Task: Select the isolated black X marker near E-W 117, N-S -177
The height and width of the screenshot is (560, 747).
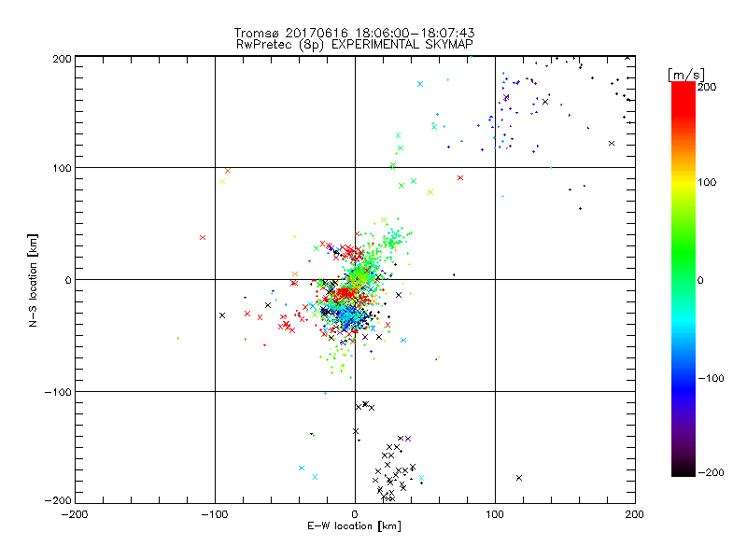Action: [519, 478]
